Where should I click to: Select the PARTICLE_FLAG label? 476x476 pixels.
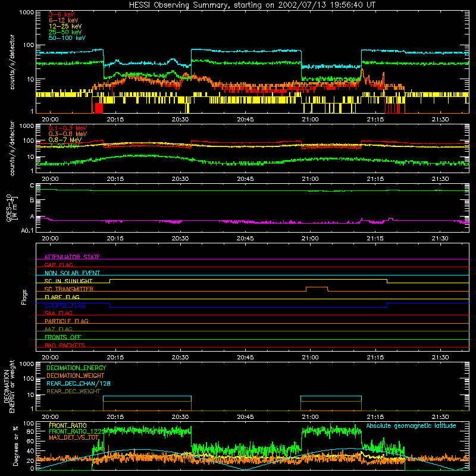tap(67, 321)
